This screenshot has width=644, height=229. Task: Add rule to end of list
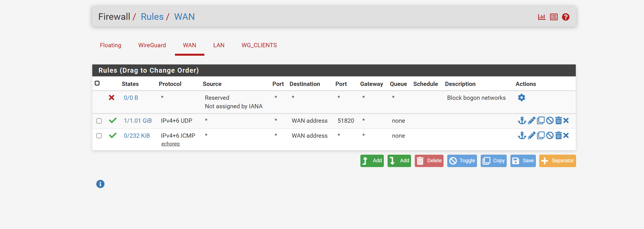tap(399, 161)
